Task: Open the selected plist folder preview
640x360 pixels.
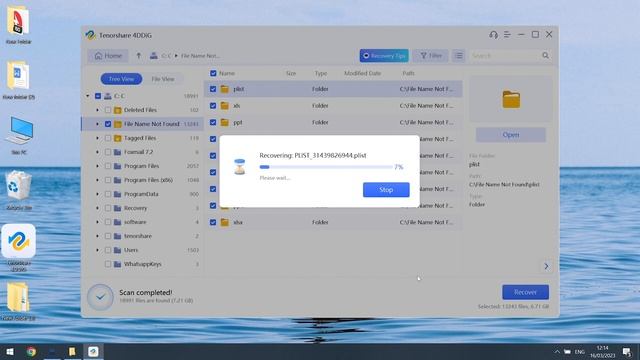Action: click(x=511, y=135)
